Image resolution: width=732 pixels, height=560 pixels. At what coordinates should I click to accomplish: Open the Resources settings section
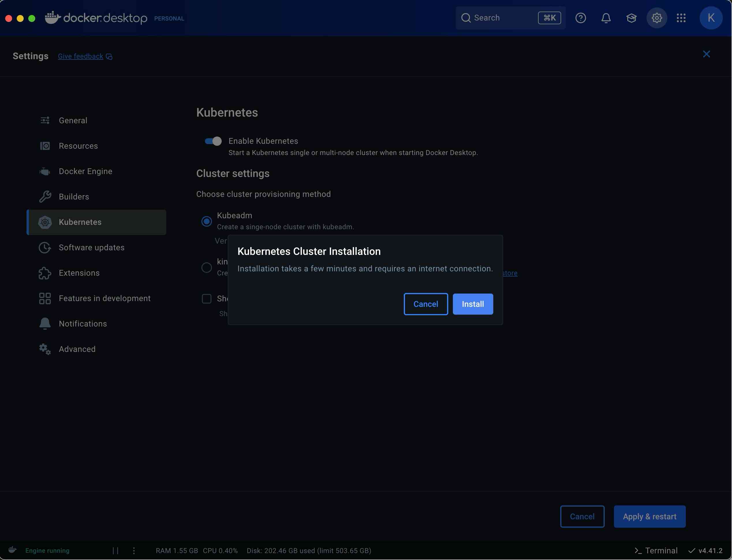click(x=78, y=146)
